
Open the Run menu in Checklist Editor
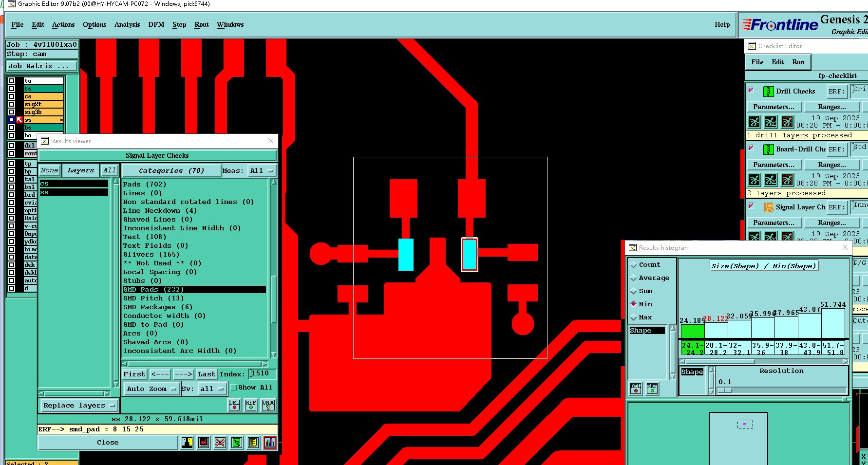798,62
